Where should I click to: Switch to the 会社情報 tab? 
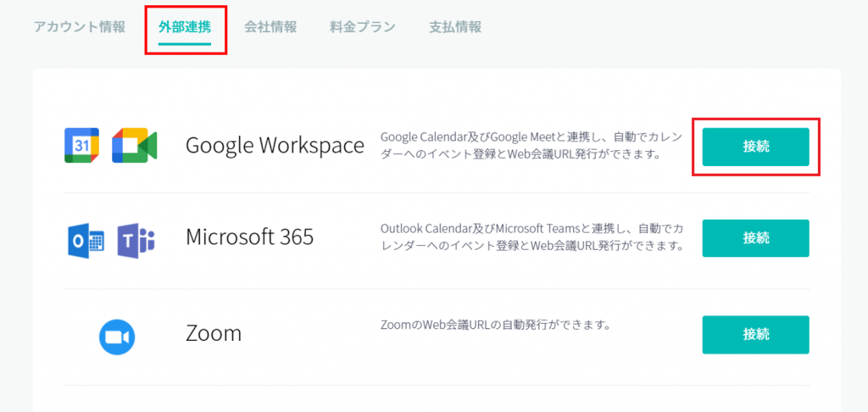(x=270, y=26)
